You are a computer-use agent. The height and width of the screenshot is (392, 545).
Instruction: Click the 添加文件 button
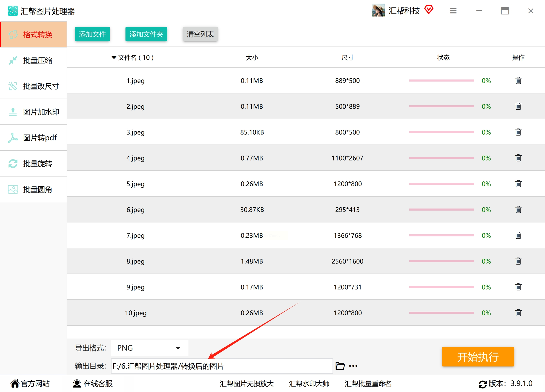(x=92, y=34)
